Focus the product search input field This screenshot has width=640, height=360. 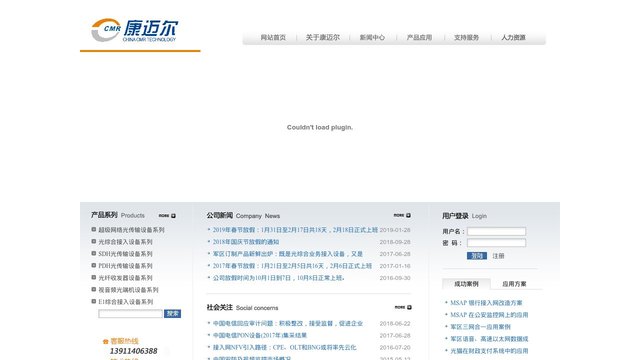click(x=130, y=313)
